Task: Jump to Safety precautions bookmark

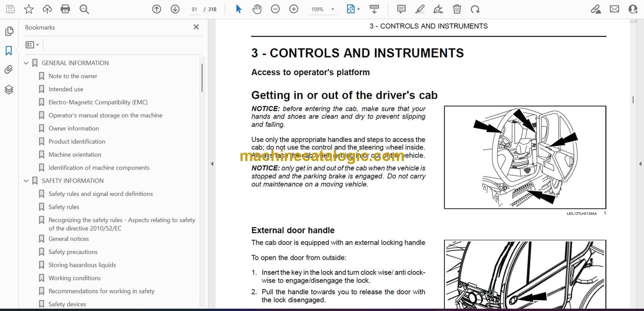Action: [73, 252]
